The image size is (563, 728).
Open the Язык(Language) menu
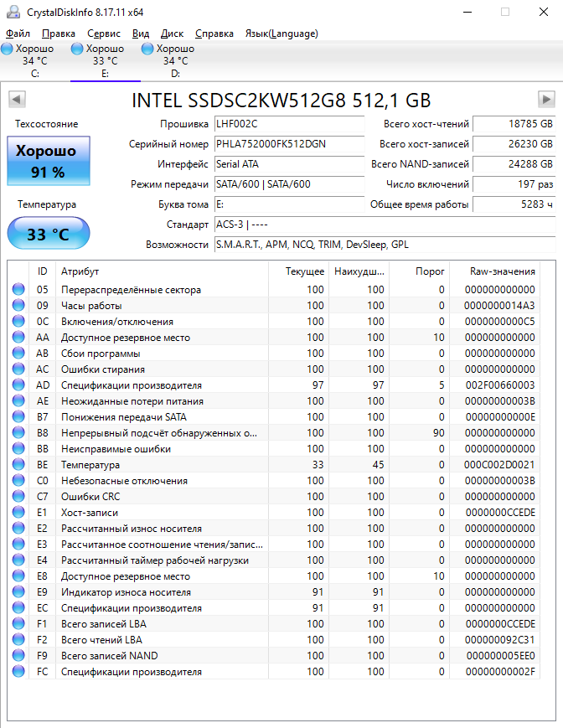[x=281, y=34]
